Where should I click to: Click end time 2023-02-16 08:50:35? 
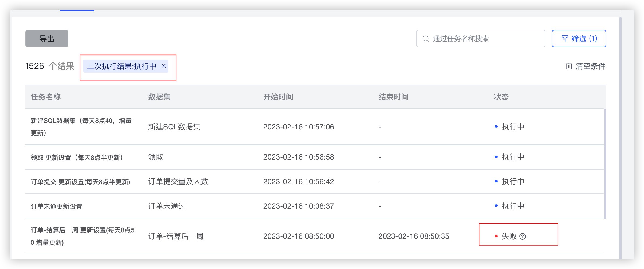(414, 236)
